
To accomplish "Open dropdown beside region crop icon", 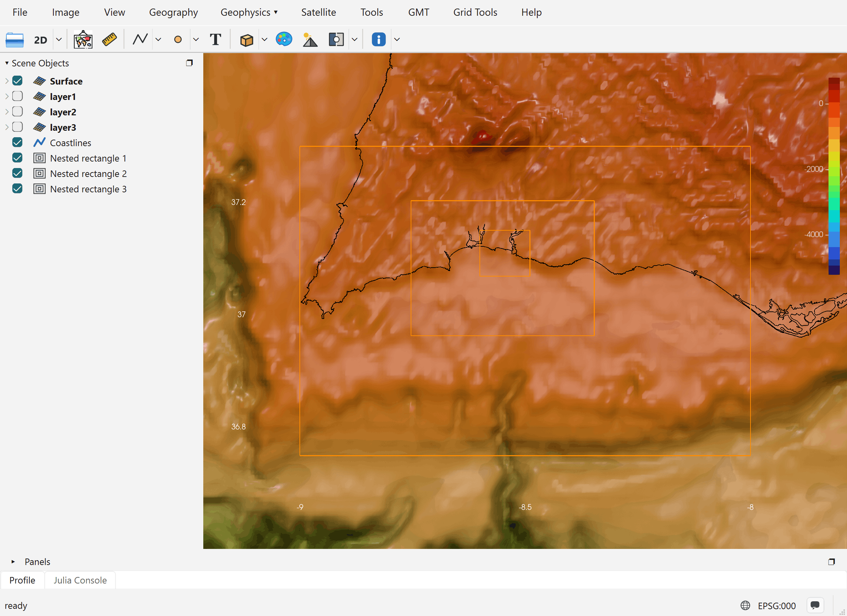I will [x=355, y=40].
